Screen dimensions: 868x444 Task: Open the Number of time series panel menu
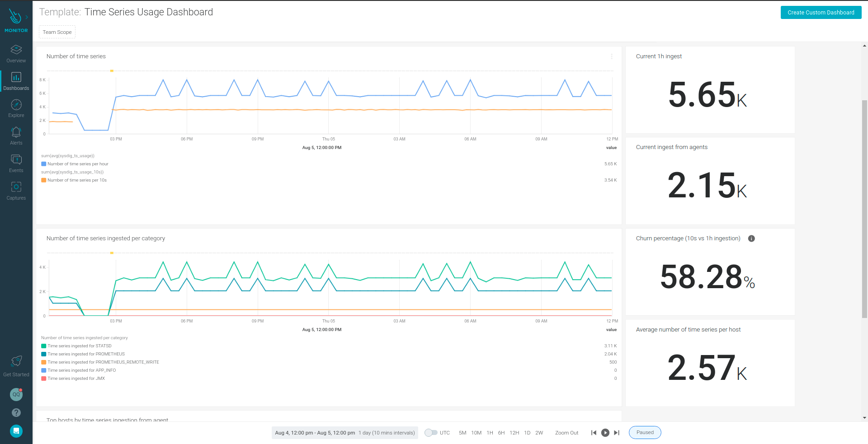coord(612,57)
